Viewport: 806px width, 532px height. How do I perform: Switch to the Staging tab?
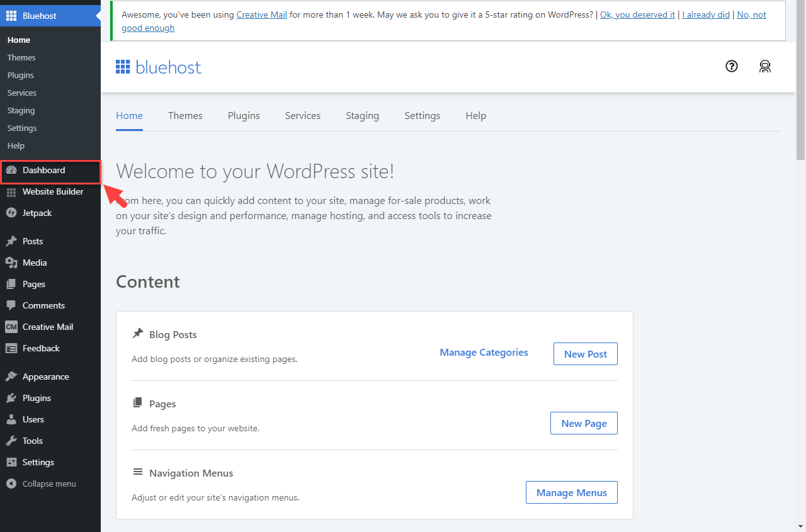tap(362, 116)
